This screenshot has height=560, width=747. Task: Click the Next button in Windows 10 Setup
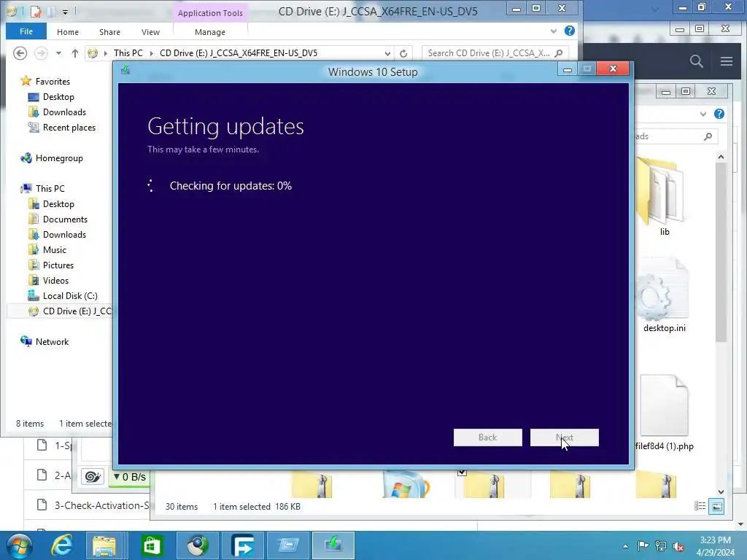click(x=564, y=437)
